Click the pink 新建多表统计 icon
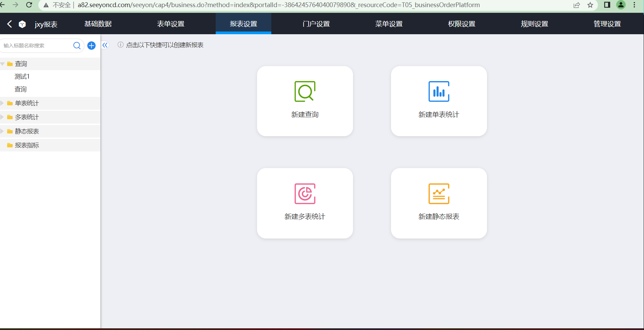Viewport: 644px width, 330px height. [305, 194]
